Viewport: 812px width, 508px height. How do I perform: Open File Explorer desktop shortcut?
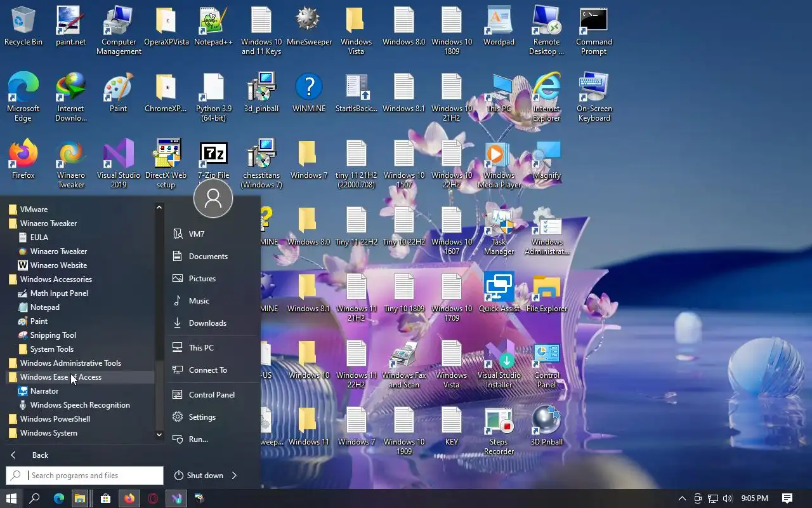pos(547,293)
